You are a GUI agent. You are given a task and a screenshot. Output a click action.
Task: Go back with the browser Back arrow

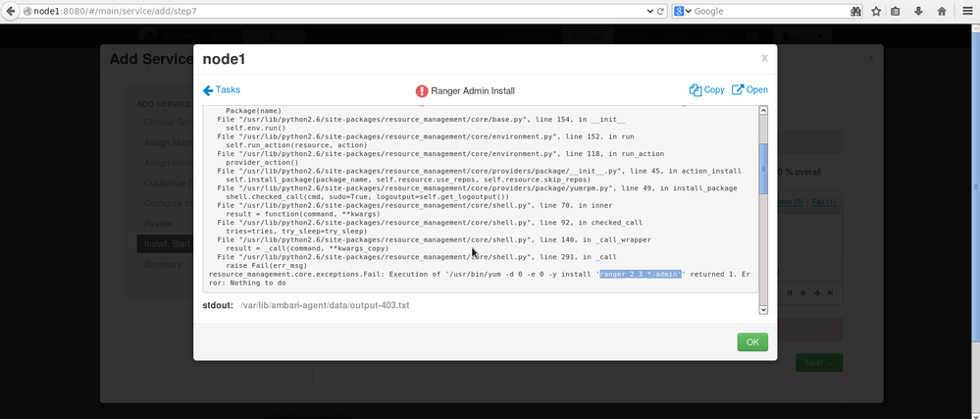click(x=10, y=11)
